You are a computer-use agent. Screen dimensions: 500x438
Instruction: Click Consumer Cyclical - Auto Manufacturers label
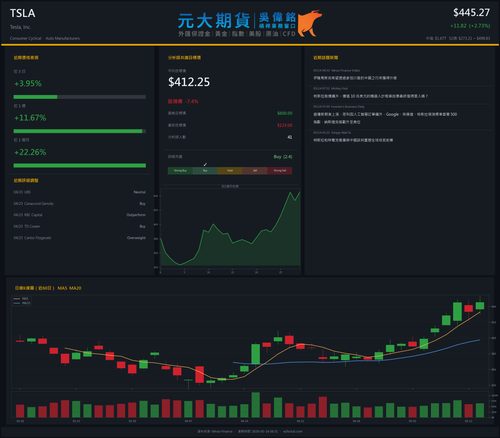[x=45, y=38]
